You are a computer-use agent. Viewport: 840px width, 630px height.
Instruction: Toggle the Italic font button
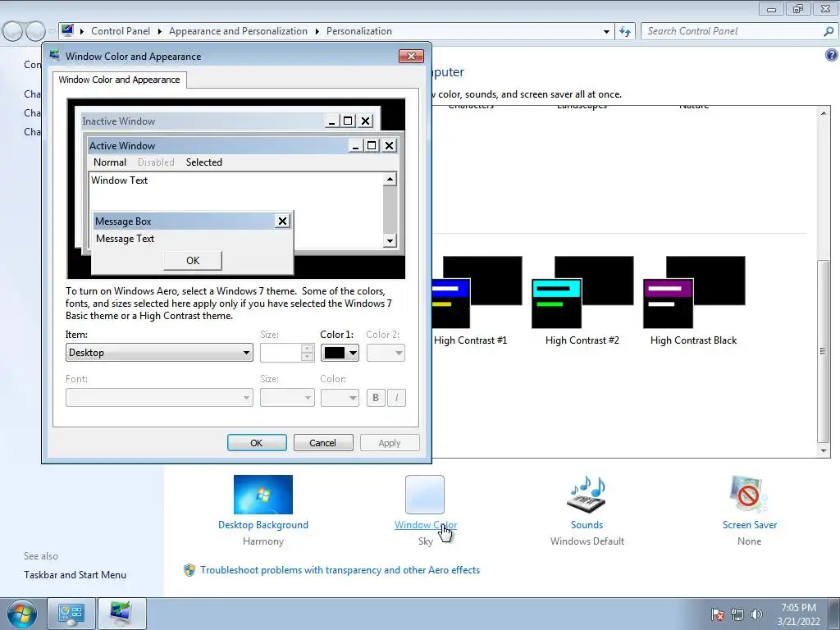click(x=396, y=398)
